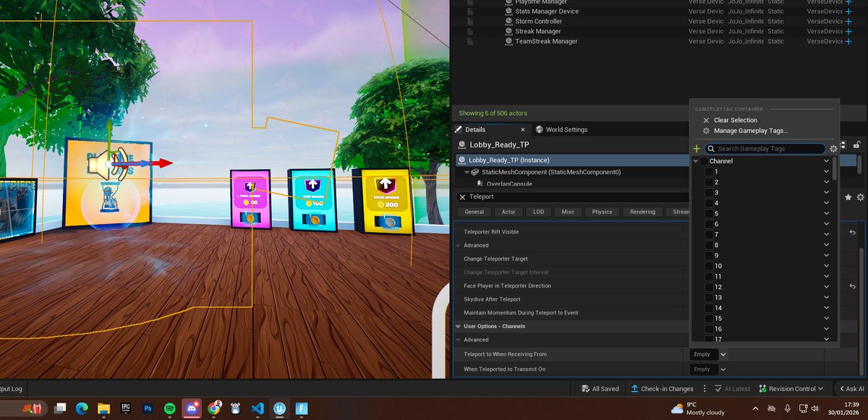Click the LOD filter button

coord(539,212)
